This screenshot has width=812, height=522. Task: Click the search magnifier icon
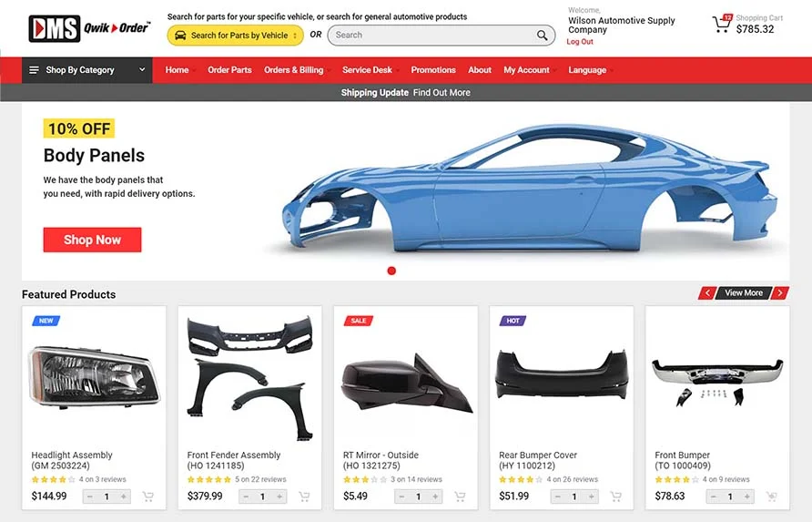coord(542,36)
